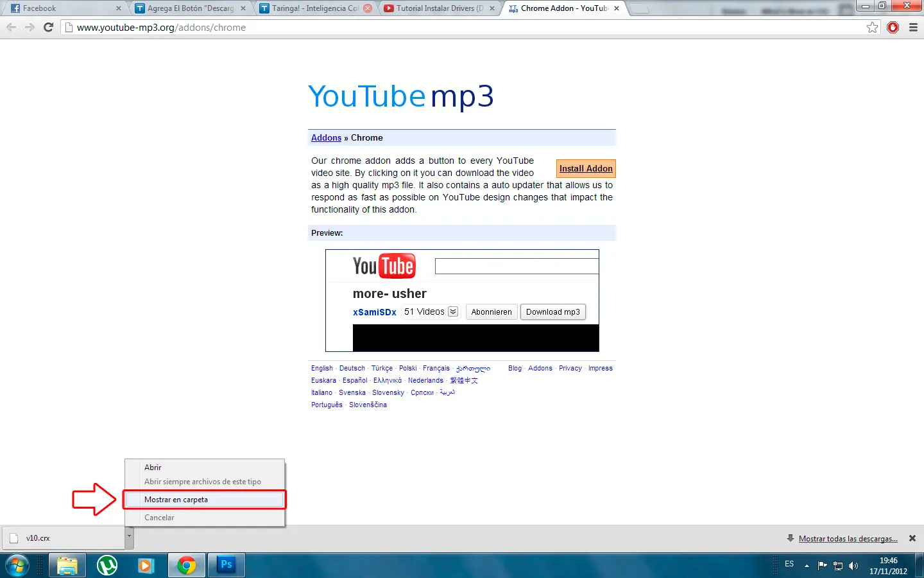
Task: Choose Cancelar in download menu
Action: click(x=205, y=518)
